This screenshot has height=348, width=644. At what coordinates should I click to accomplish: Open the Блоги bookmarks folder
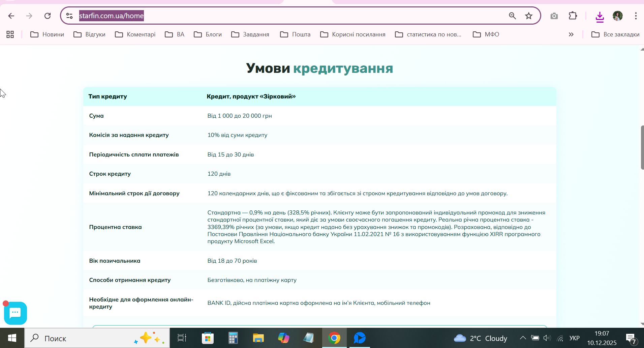(x=208, y=34)
